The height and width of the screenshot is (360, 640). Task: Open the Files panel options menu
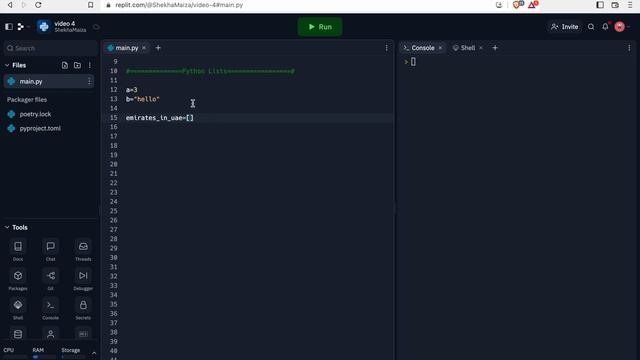click(x=90, y=65)
